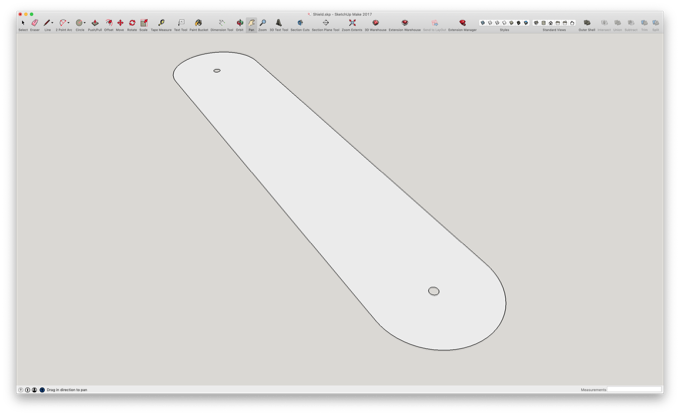The image size is (680, 415).
Task: Set Left view, last Standard Views icon
Action: tap(572, 23)
